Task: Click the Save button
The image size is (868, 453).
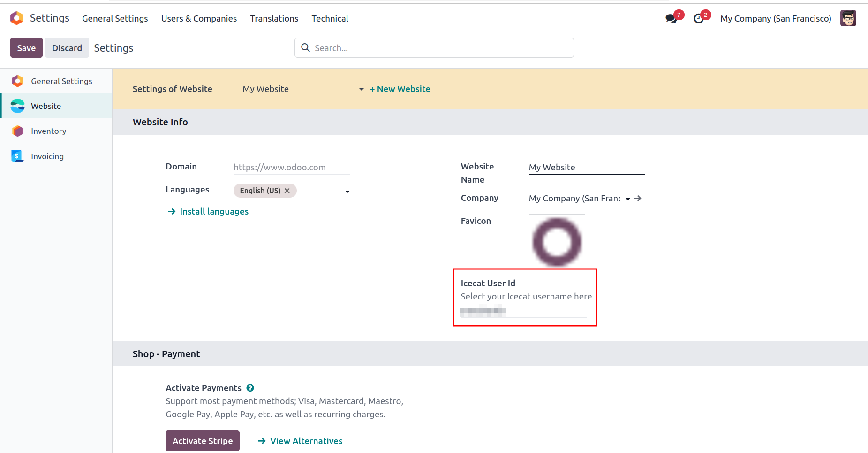Action: click(26, 48)
